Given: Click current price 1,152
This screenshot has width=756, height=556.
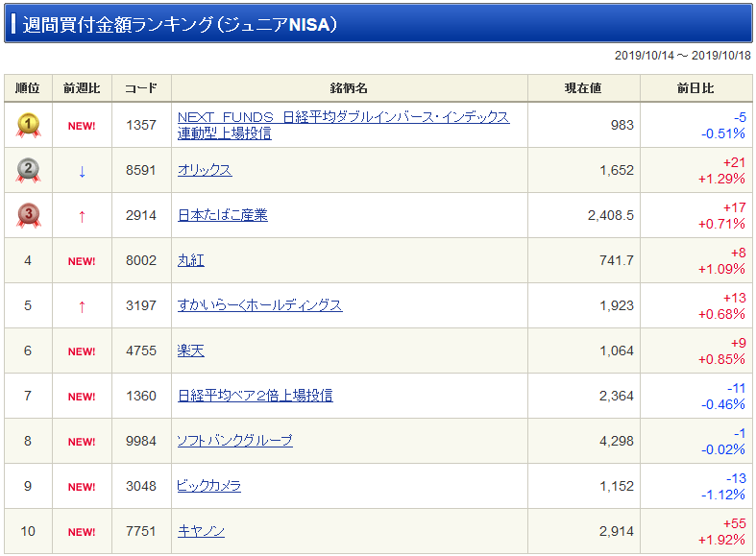Looking at the screenshot, I should coord(617,486).
